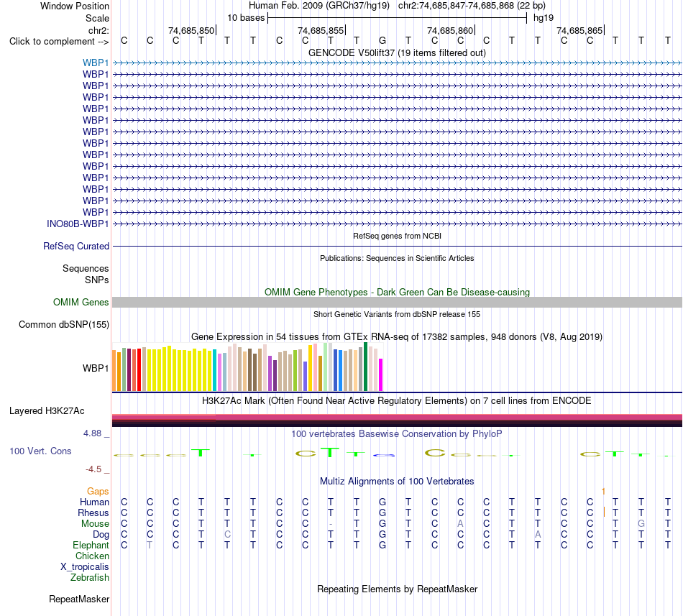The image size is (683, 616).
Task: Click the OMIM Genes track label
Action: 81,302
